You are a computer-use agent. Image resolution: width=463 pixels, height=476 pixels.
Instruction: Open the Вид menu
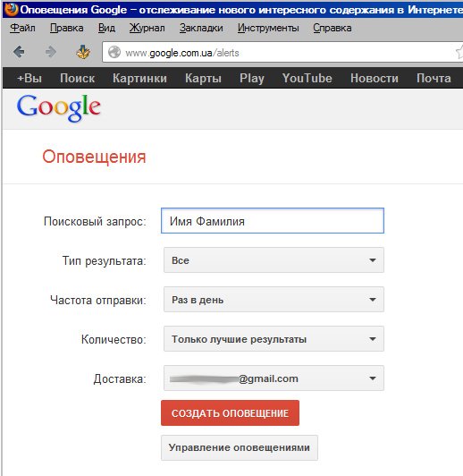(x=106, y=28)
